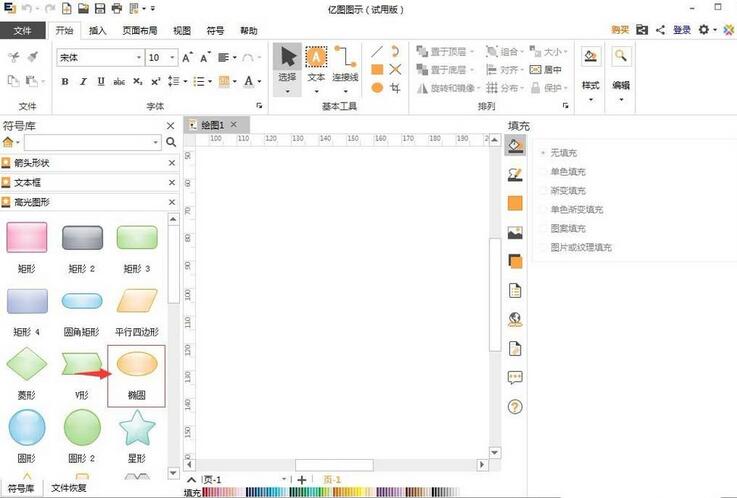
Task: Select the rectangle drawing tool
Action: [x=377, y=70]
